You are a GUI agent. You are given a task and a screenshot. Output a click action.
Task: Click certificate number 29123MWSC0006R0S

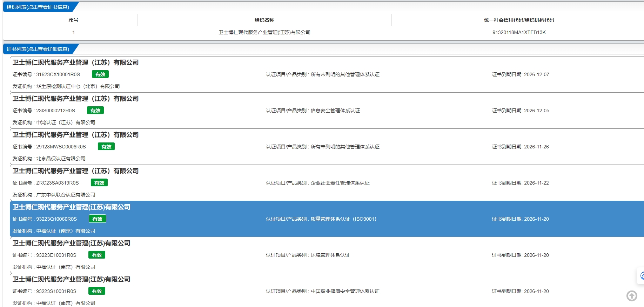[x=61, y=147]
